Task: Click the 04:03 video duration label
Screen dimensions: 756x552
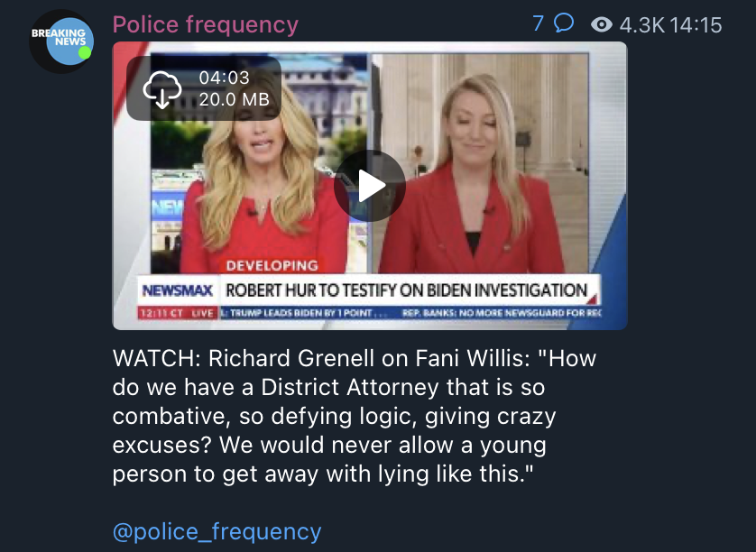Action: click(225, 78)
